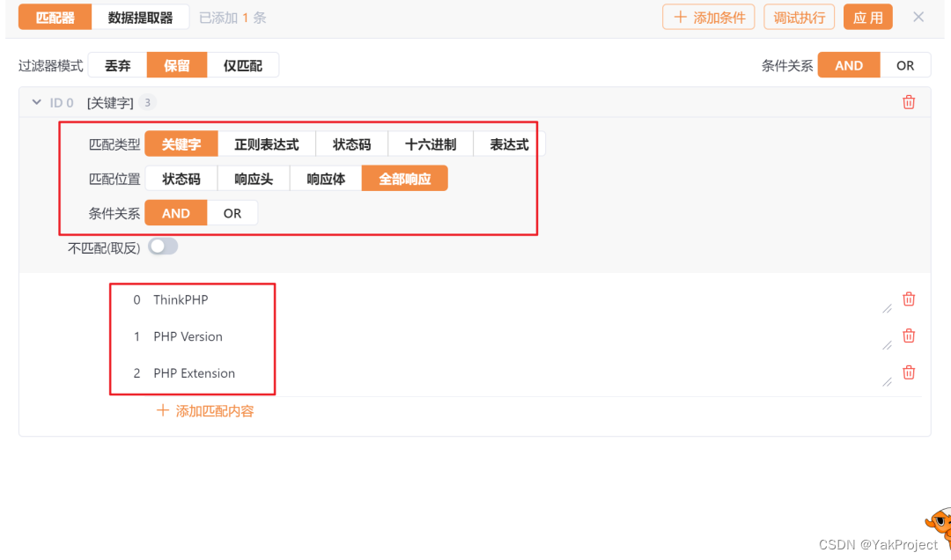Delete the ID 0 keyword condition

tap(909, 102)
